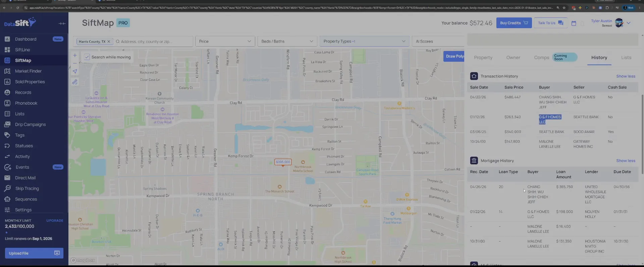
Task: Open the Beds / Baths dropdown
Action: pyautogui.click(x=287, y=41)
